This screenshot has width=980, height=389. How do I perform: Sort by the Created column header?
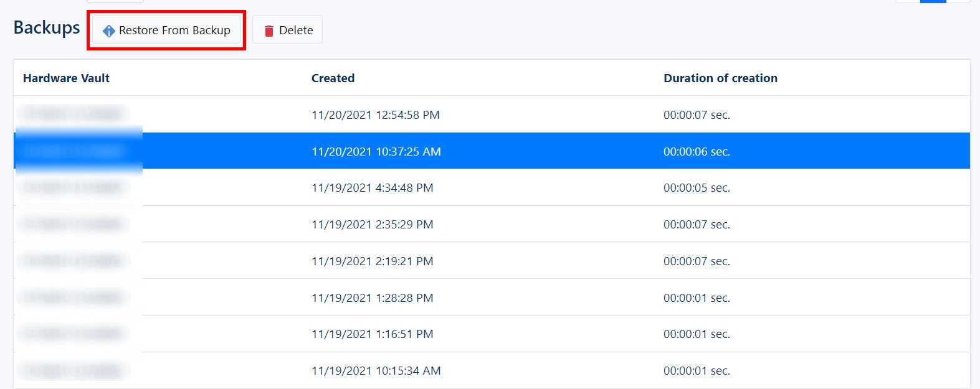tap(333, 78)
